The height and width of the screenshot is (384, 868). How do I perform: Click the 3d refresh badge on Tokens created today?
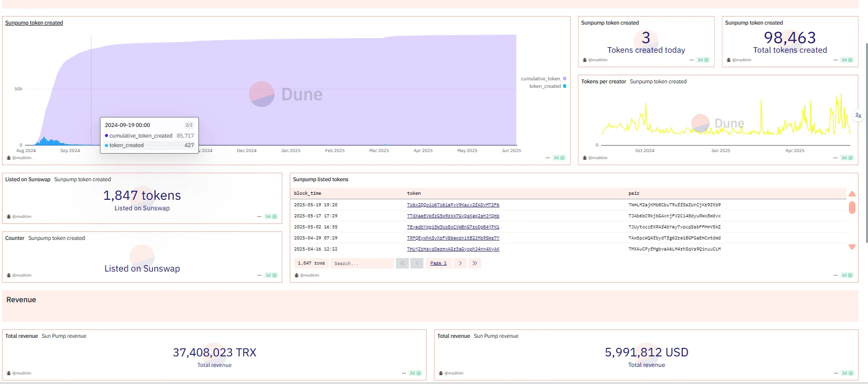703,60
